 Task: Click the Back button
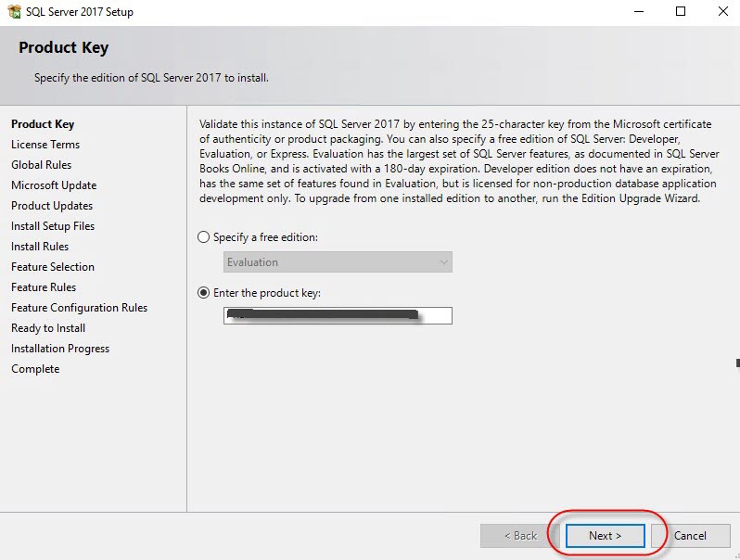[x=520, y=536]
